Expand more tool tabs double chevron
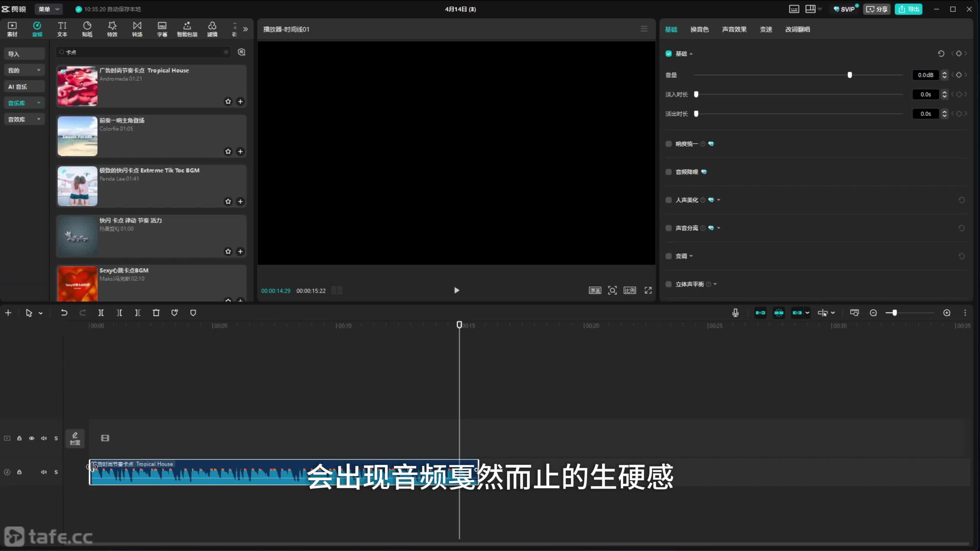 tap(245, 29)
